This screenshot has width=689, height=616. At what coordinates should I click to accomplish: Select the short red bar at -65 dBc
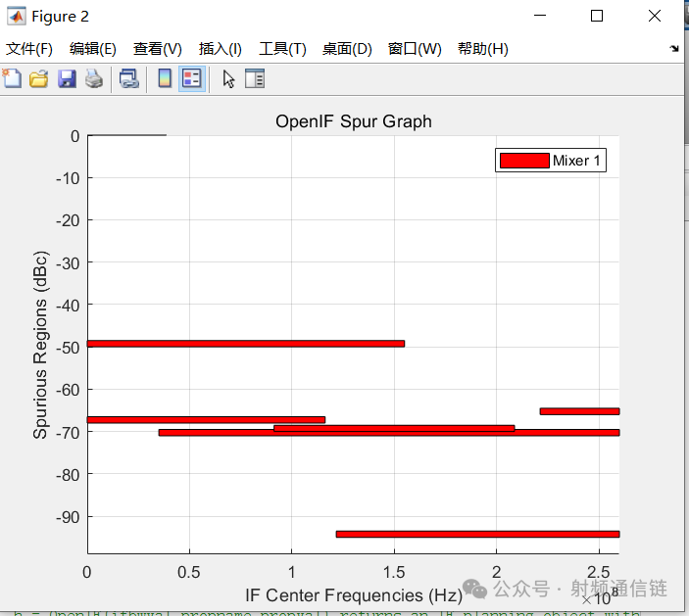pos(579,411)
